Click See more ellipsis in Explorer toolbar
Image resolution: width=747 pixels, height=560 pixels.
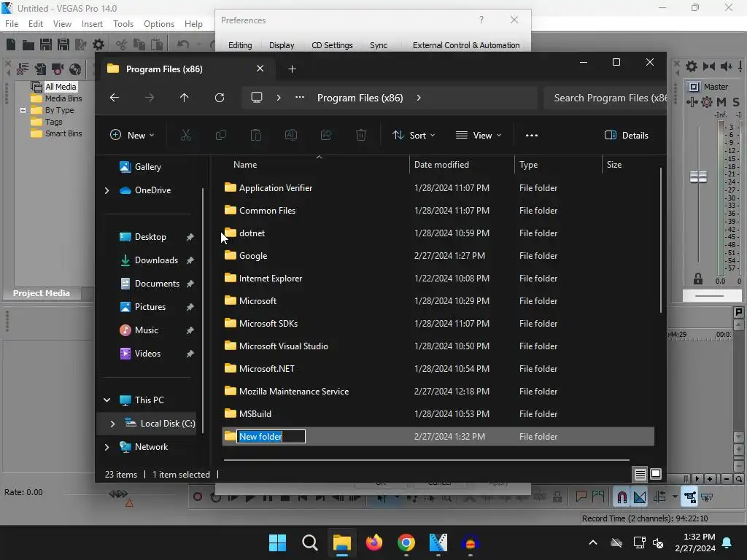click(x=532, y=135)
